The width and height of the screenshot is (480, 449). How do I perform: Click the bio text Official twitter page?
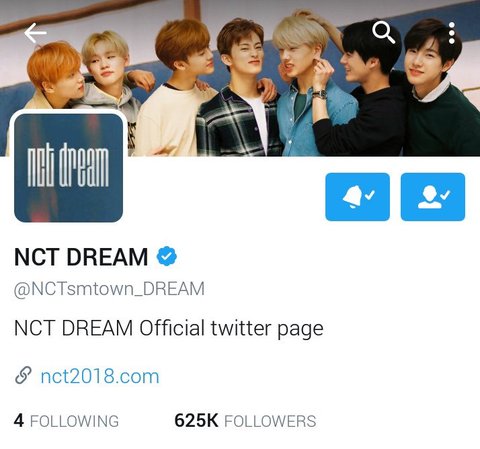(231, 328)
